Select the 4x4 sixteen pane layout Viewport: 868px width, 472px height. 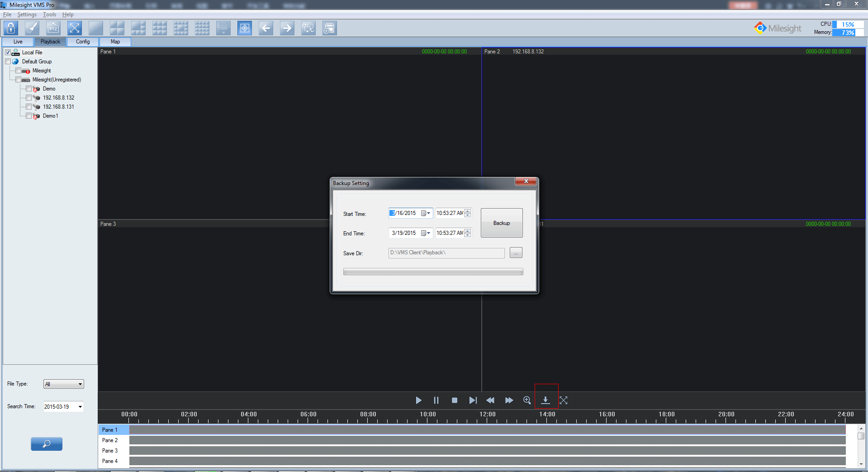(202, 28)
